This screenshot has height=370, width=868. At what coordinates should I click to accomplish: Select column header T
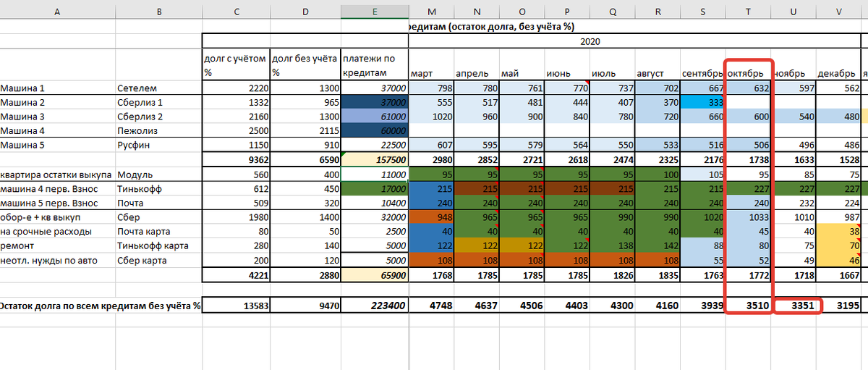pos(748,10)
